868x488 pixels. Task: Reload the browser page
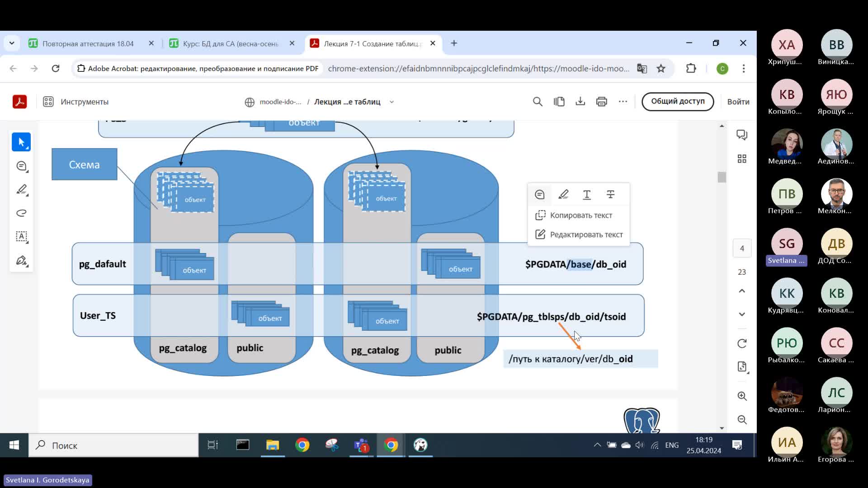click(56, 69)
